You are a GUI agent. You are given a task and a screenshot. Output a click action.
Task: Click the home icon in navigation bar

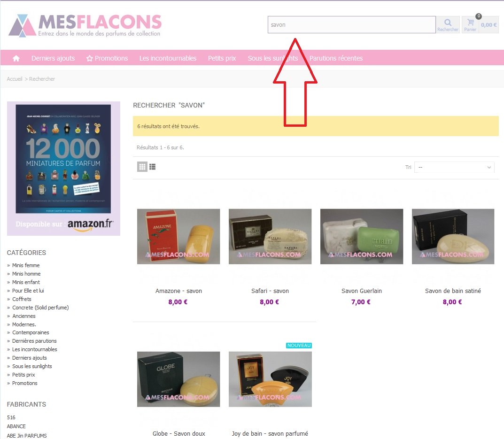[16, 58]
